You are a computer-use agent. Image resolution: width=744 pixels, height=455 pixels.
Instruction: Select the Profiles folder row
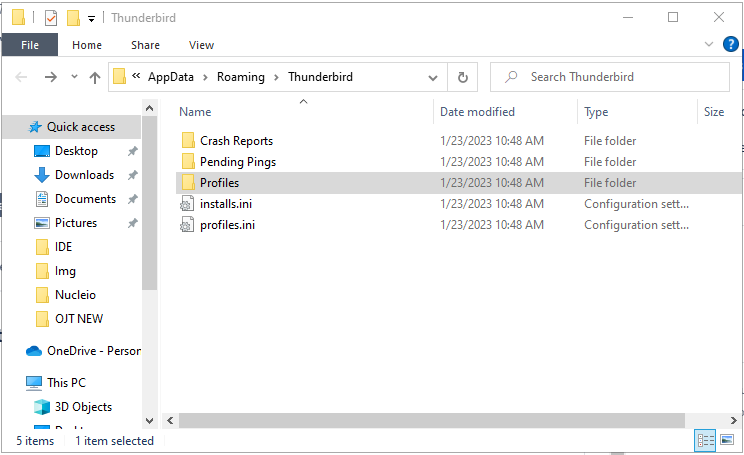tap(458, 183)
